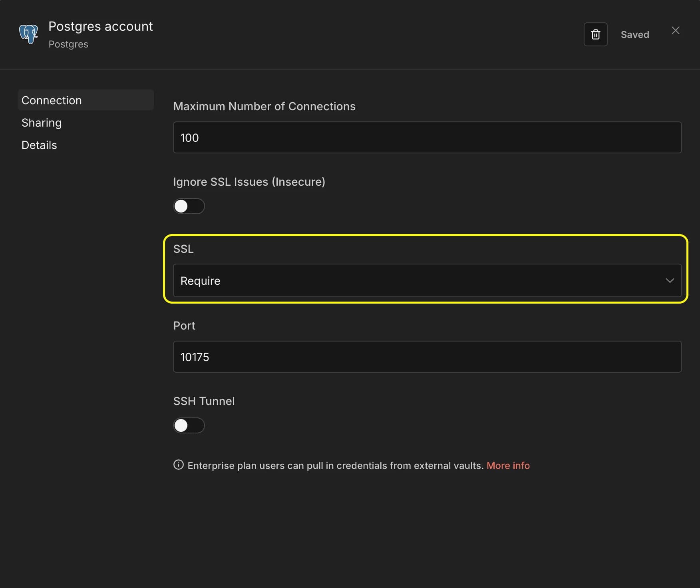The height and width of the screenshot is (588, 700).
Task: Open the Details tab
Action: 39,145
